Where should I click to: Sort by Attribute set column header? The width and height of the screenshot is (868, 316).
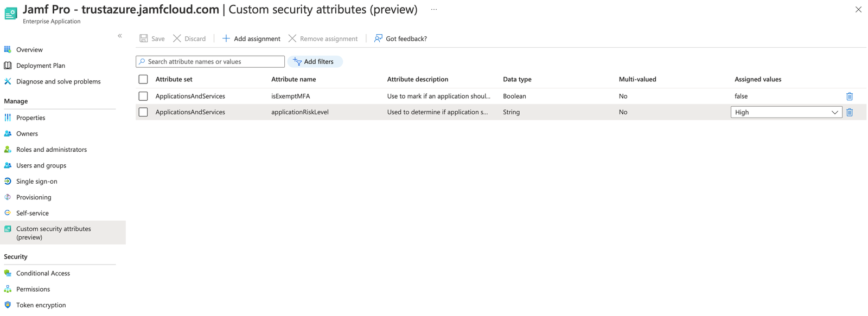click(174, 79)
